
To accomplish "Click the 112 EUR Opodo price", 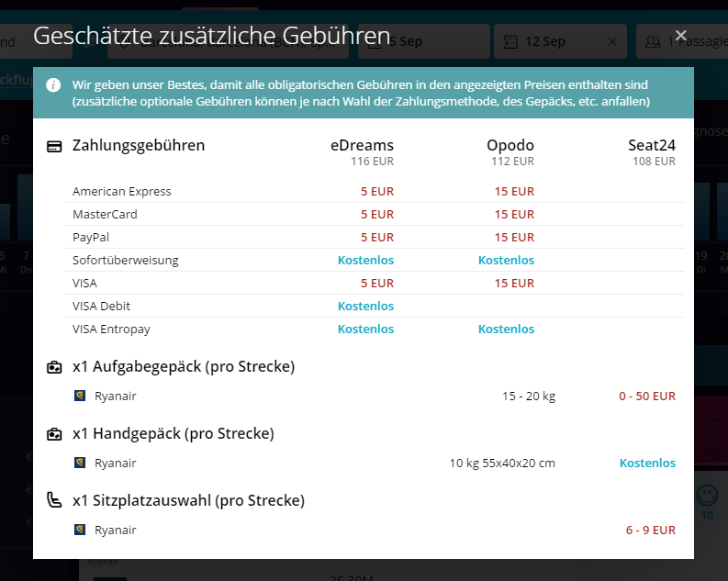I will tap(512, 162).
